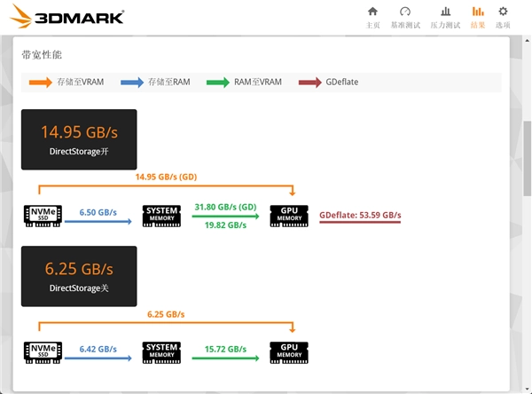Screen dimensions: 532x394
Task: Click the 3DMark logo
Action: (x=66, y=17)
